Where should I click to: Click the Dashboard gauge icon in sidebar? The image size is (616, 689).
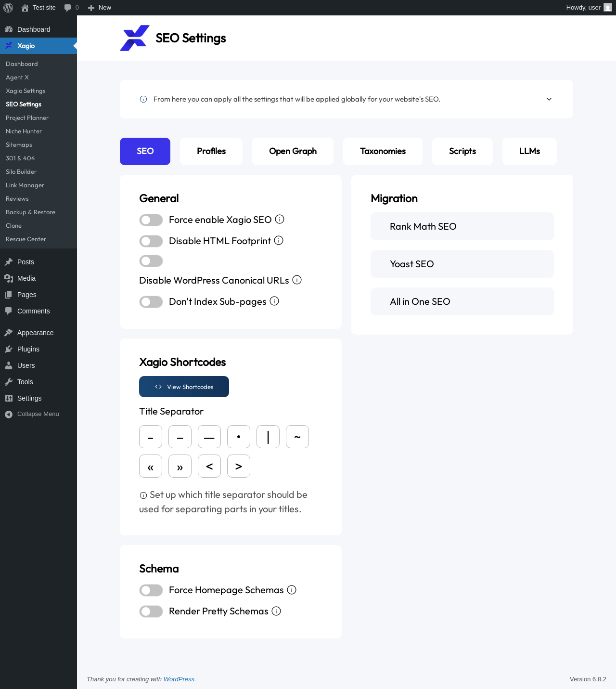point(9,29)
